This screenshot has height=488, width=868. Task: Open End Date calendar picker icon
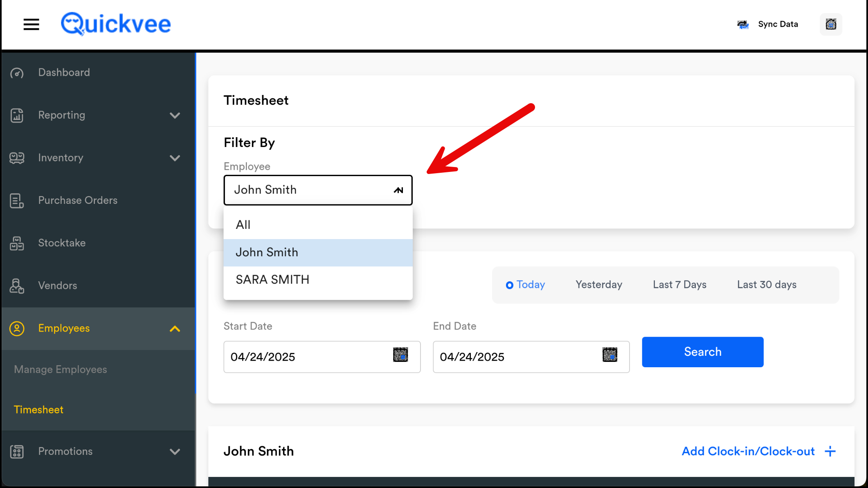609,355
